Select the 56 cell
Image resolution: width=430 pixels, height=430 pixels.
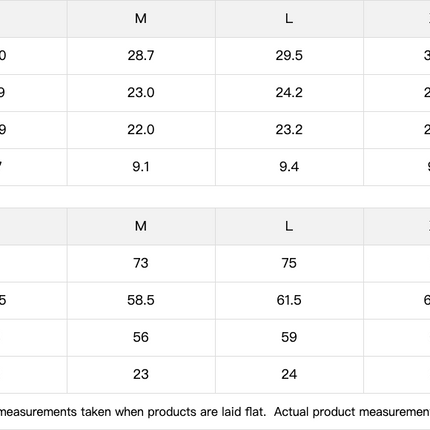pos(141,337)
